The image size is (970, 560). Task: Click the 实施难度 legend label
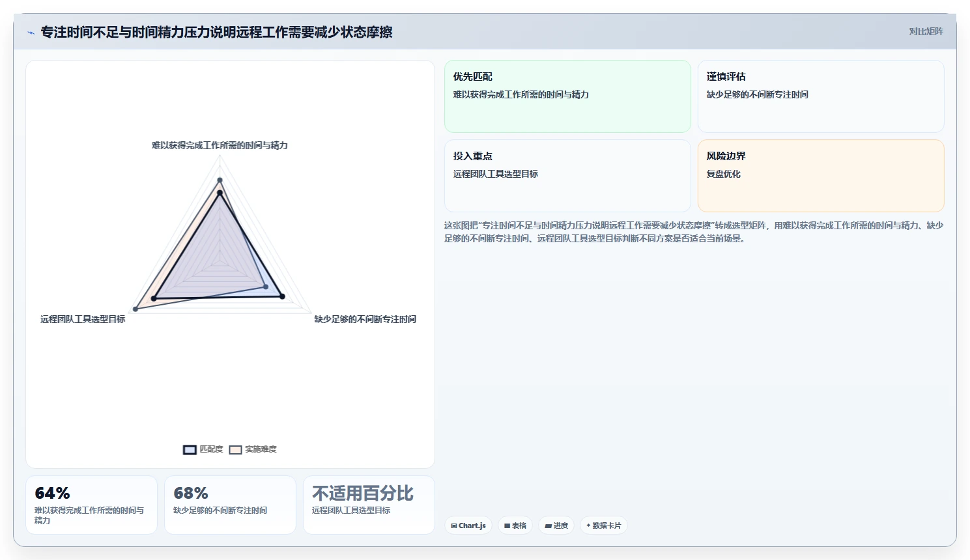[261, 449]
